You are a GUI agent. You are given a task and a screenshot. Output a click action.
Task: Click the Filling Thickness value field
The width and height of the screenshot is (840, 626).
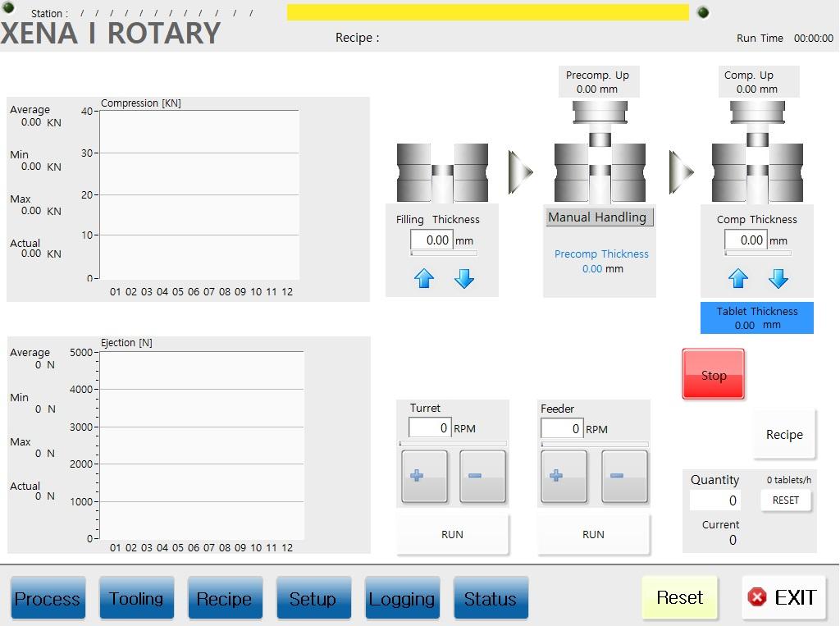[431, 240]
